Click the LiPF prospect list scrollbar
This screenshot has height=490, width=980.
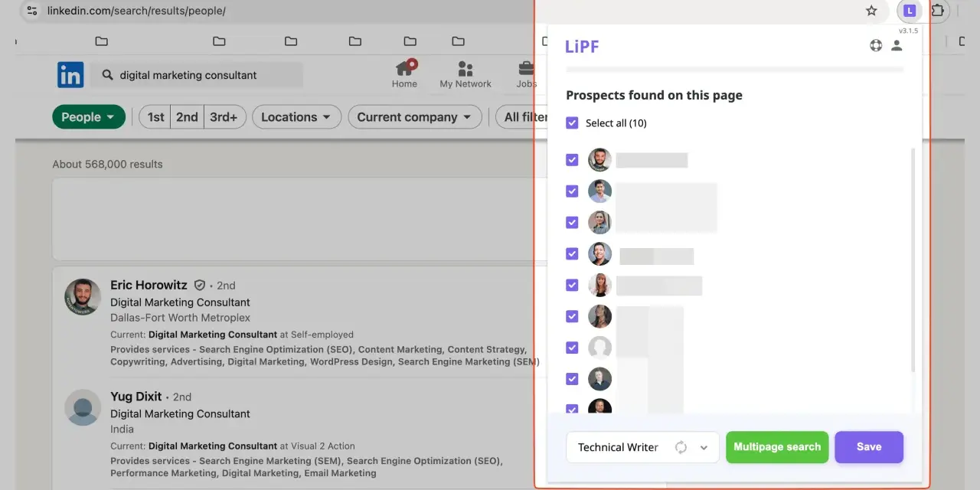pyautogui.click(x=913, y=260)
